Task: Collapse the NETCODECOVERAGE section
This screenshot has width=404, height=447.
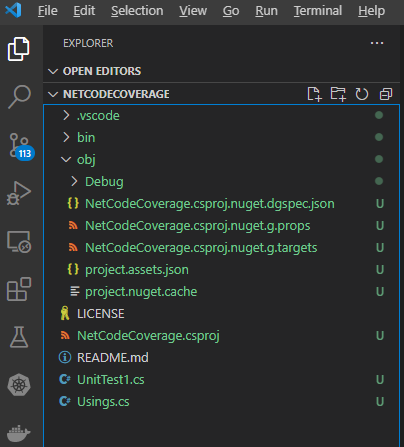Action: tap(53, 94)
